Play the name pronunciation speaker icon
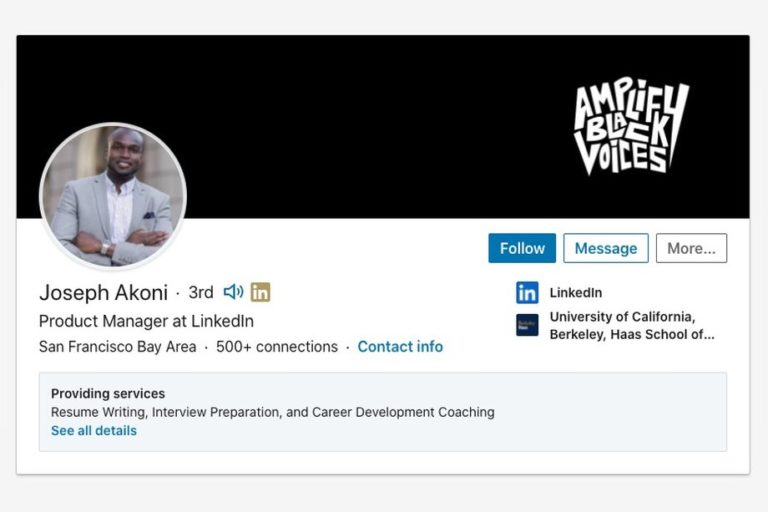The width and height of the screenshot is (768, 512). [x=233, y=292]
